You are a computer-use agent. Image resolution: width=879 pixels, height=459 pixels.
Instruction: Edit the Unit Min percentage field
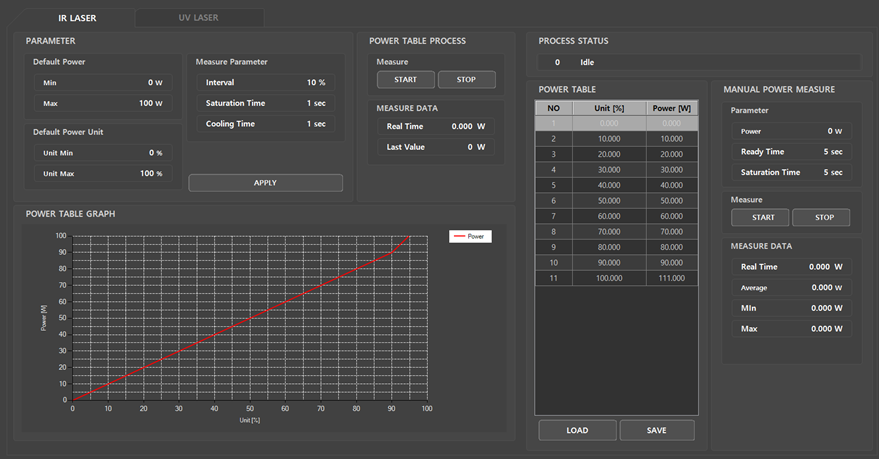[x=103, y=152]
